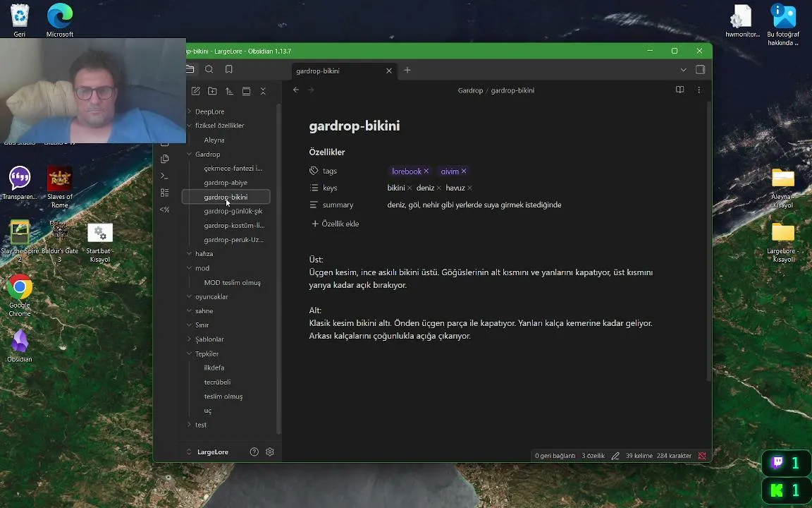Click the editor's vertical scrollbar
This screenshot has height=508, width=812.
coord(709,241)
